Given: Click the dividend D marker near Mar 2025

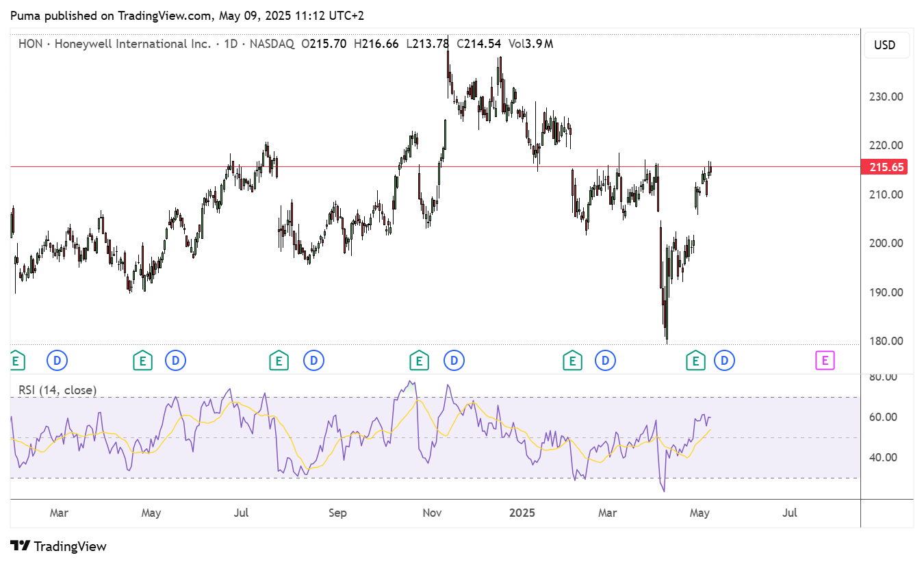Looking at the screenshot, I should (605, 360).
